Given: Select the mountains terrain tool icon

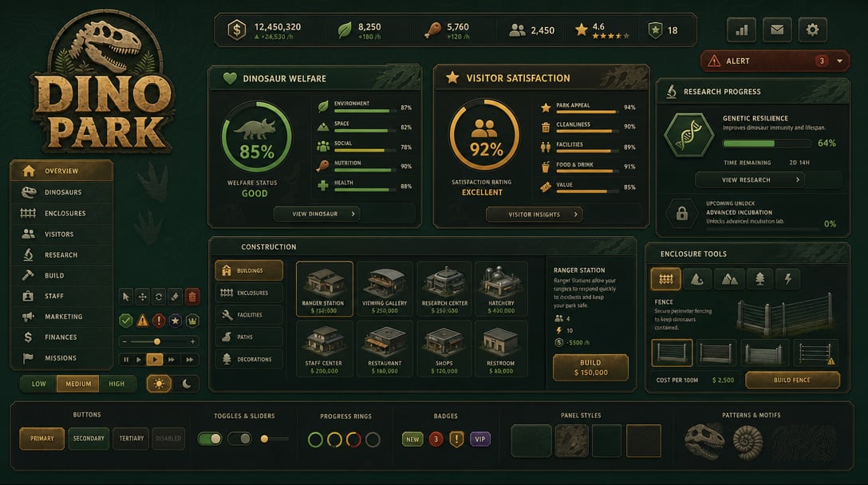Looking at the screenshot, I should coord(729,279).
